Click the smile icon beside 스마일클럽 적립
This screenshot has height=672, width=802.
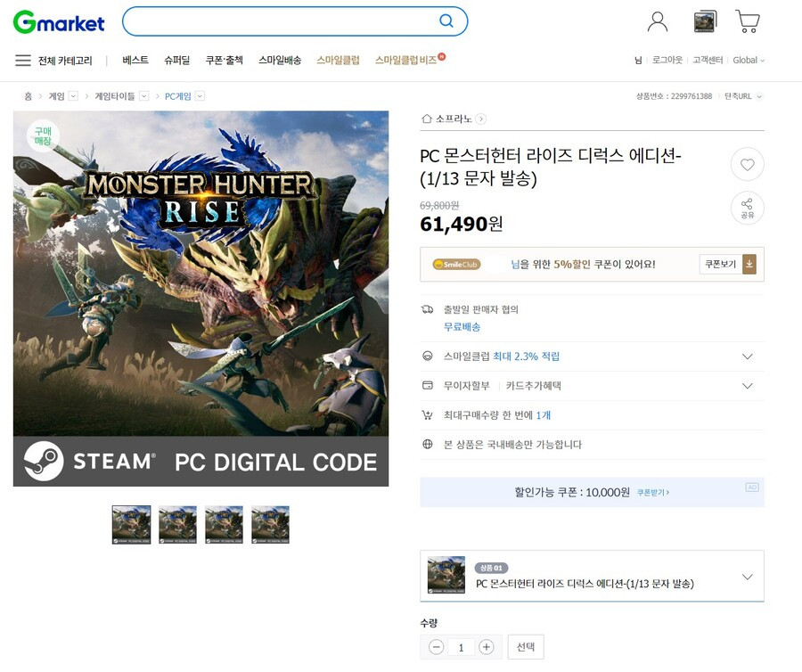tap(428, 356)
